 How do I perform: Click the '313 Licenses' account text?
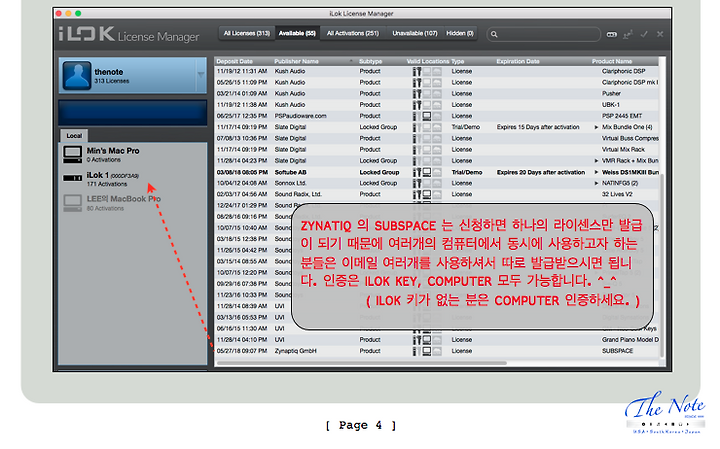[112, 81]
